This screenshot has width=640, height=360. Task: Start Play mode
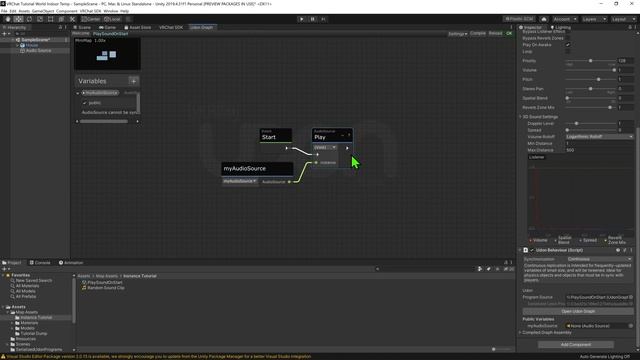(x=302, y=19)
